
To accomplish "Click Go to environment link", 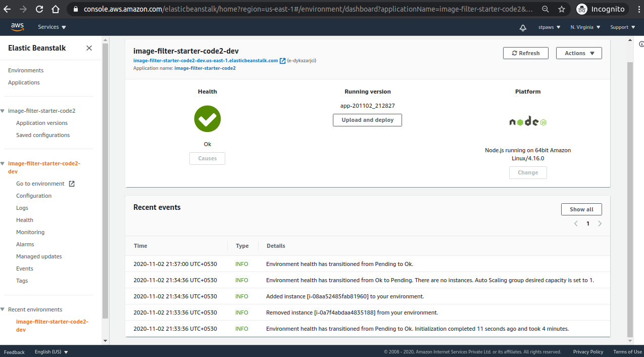I will [x=40, y=184].
